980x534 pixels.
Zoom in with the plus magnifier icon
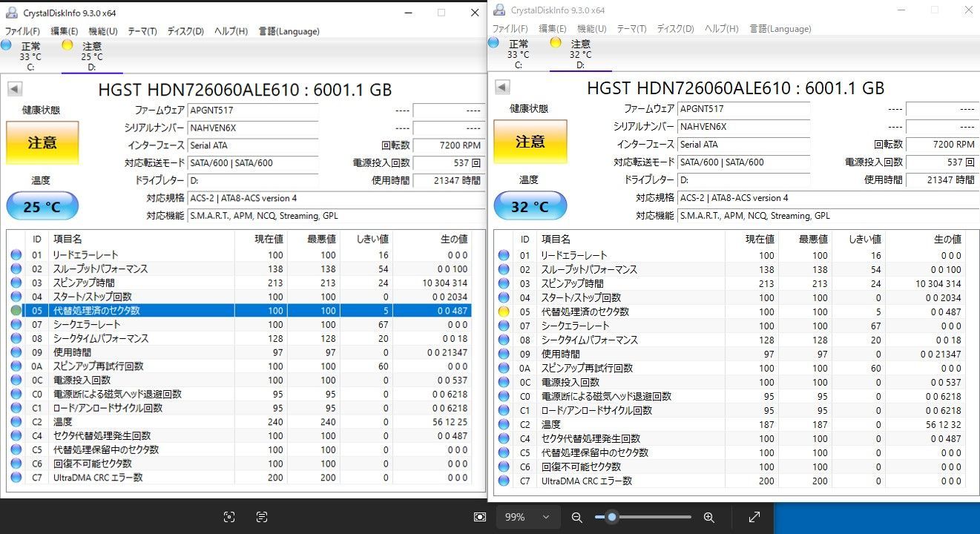708,517
